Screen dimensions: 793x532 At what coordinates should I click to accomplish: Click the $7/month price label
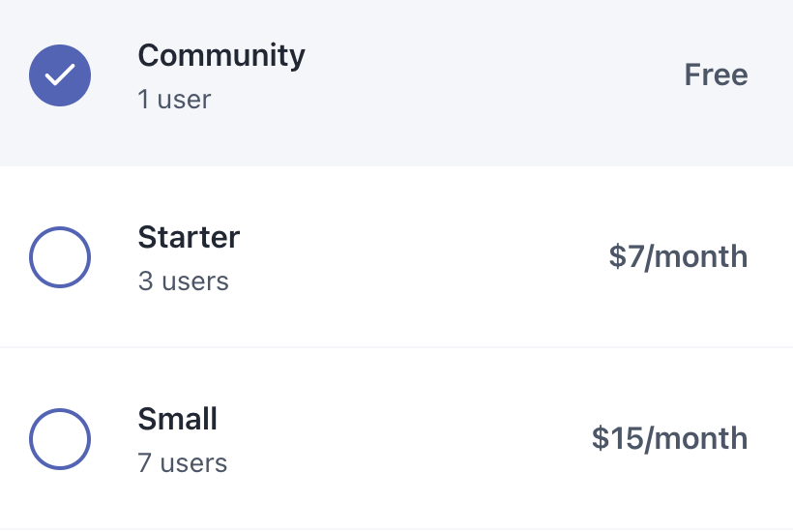click(x=678, y=256)
